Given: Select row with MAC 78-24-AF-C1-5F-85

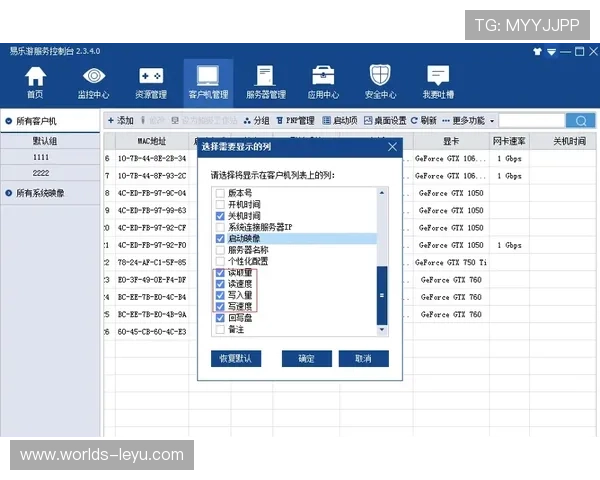Looking at the screenshot, I should click(152, 263).
